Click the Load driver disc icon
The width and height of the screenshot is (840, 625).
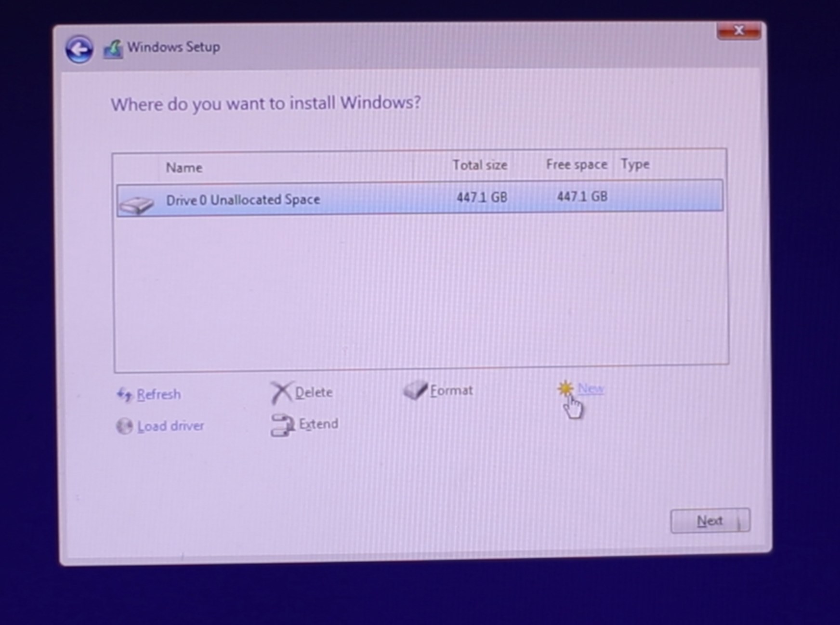point(125,426)
